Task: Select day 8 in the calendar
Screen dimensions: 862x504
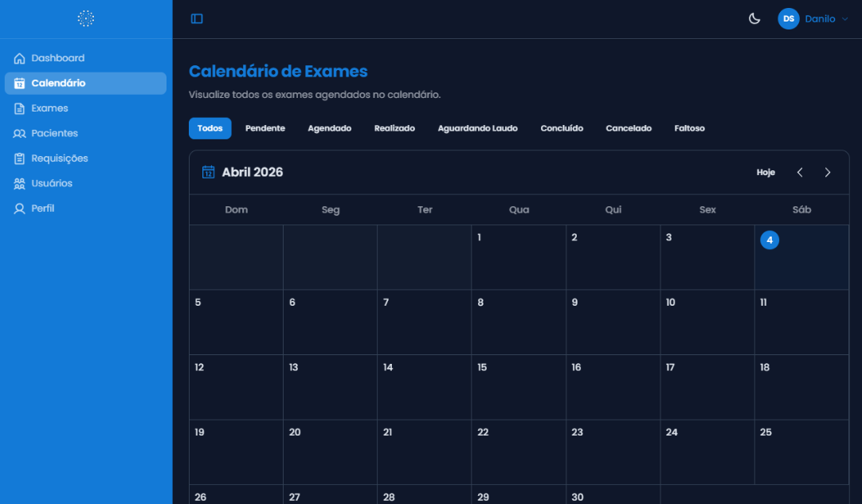Action: tap(519, 322)
